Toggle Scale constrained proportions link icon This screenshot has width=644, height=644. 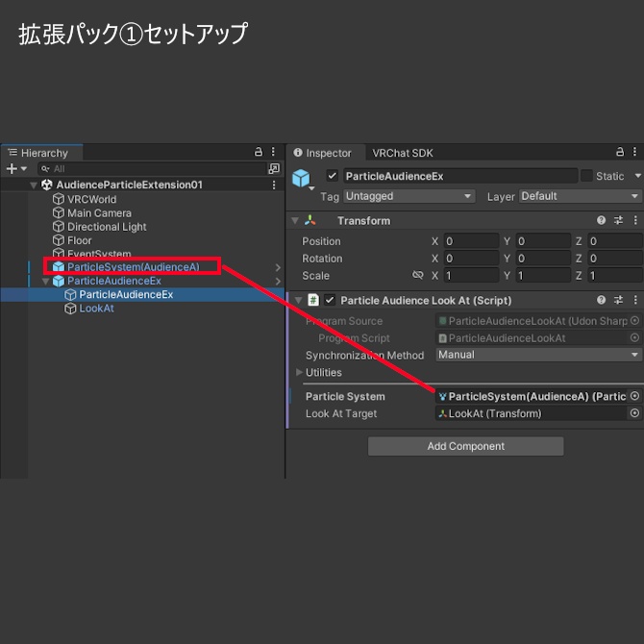418,275
